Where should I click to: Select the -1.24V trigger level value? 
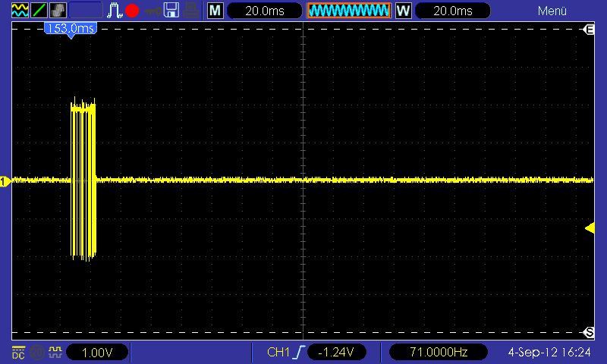pos(336,352)
